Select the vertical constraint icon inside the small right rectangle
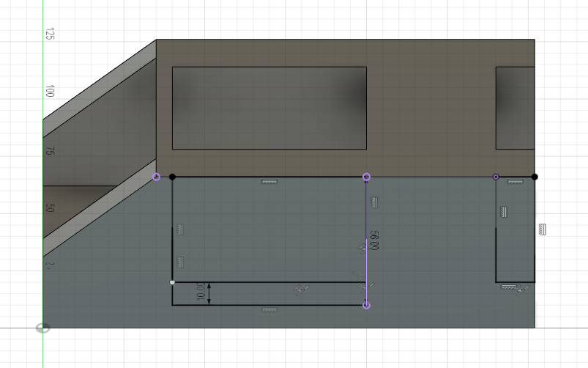The image size is (588, 368). click(504, 212)
